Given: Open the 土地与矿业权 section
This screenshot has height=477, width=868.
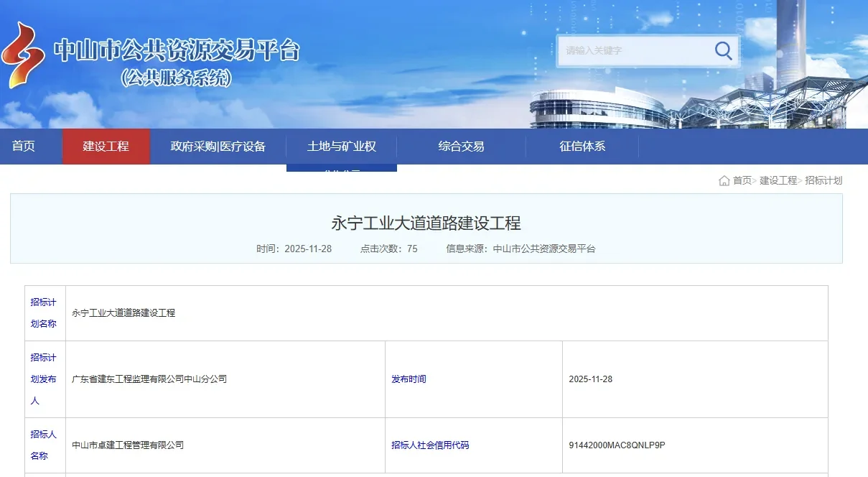Looking at the screenshot, I should point(341,146).
